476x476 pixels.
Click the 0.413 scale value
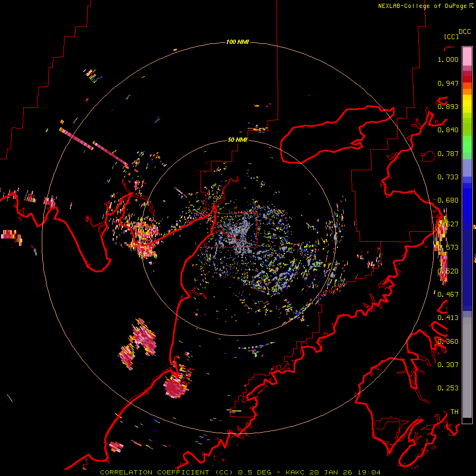(x=448, y=318)
